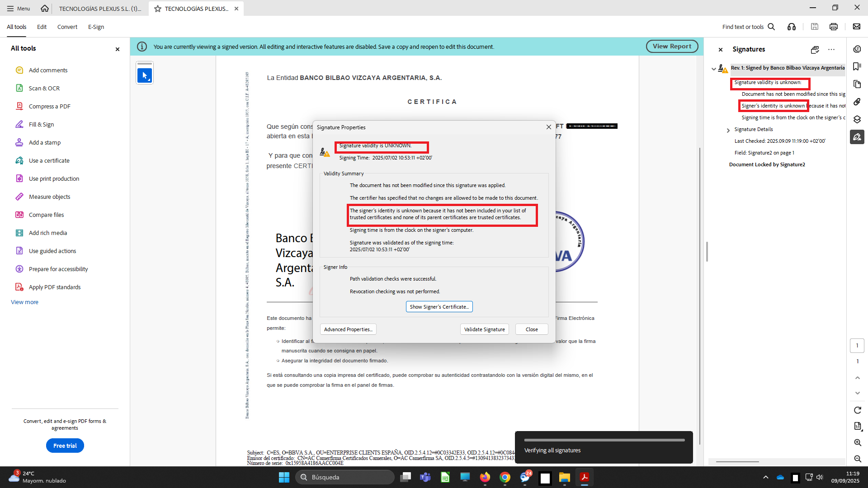Click Advanced Properties button
This screenshot has width=868, height=488.
tap(348, 329)
